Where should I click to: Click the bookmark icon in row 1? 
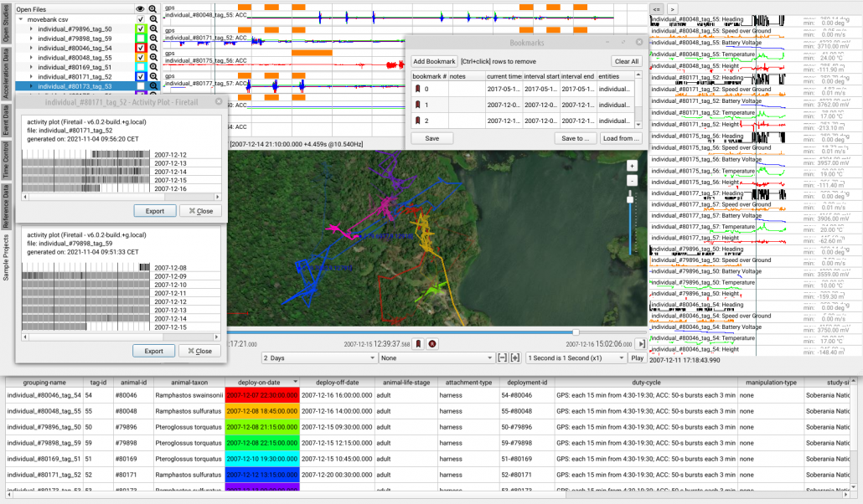click(x=418, y=105)
